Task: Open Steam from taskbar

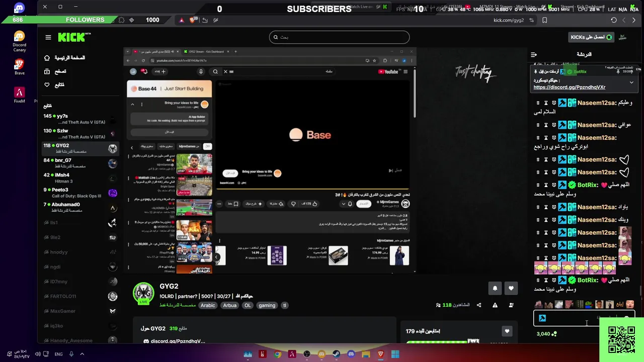Action: (337, 354)
